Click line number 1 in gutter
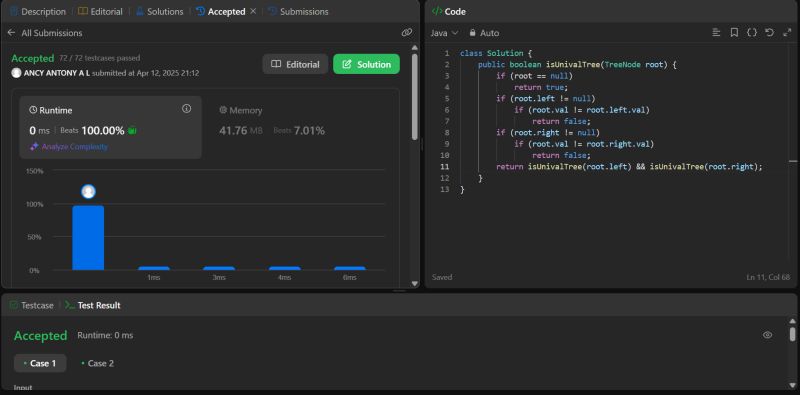The width and height of the screenshot is (800, 395). [447, 53]
